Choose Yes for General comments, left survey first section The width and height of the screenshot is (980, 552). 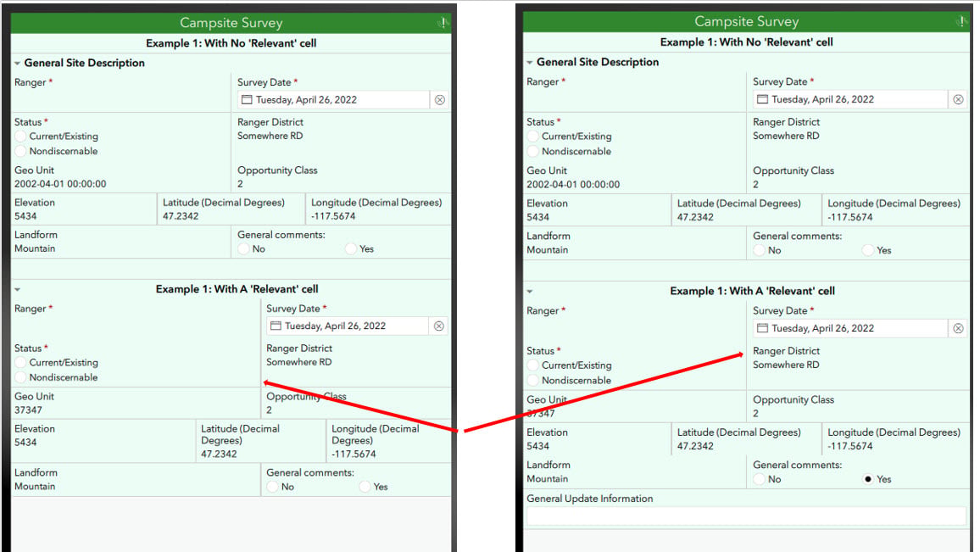pos(351,248)
